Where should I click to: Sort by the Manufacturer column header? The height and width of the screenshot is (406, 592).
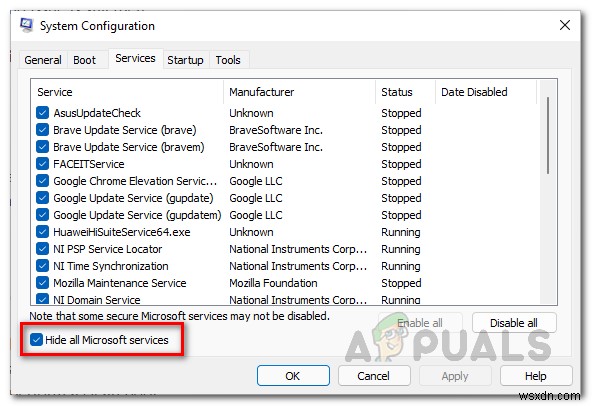coord(299,92)
